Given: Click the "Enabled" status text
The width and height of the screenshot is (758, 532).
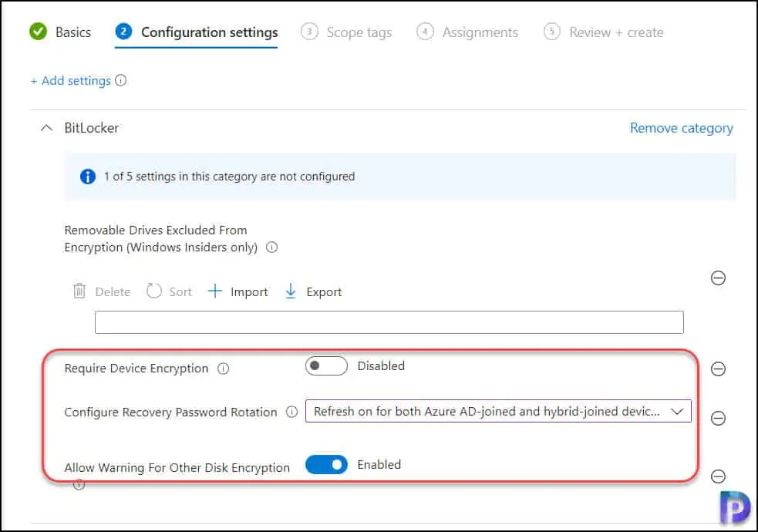Looking at the screenshot, I should coord(379,465).
